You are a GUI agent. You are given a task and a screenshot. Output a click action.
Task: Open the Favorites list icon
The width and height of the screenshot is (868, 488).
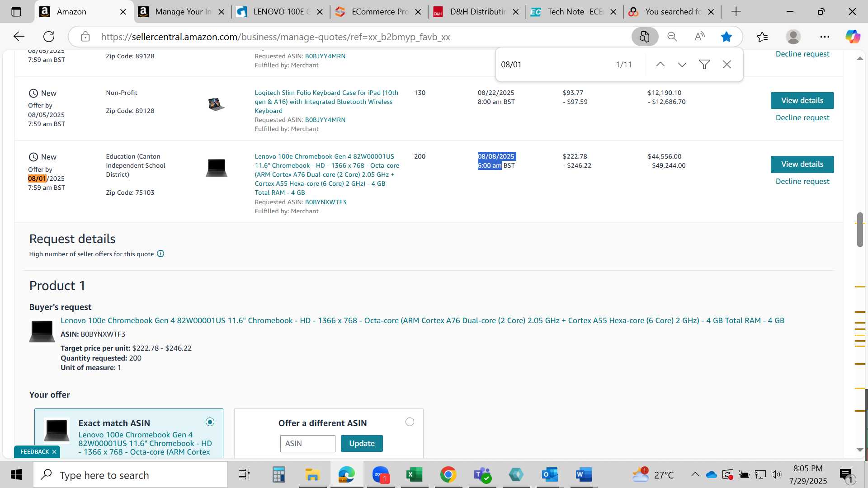coord(762,37)
